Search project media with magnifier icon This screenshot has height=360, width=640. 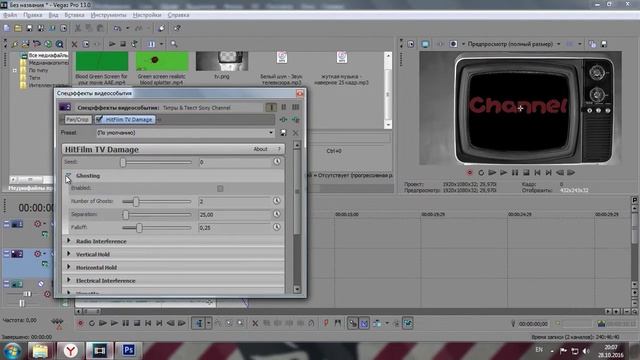pyautogui.click(x=174, y=44)
